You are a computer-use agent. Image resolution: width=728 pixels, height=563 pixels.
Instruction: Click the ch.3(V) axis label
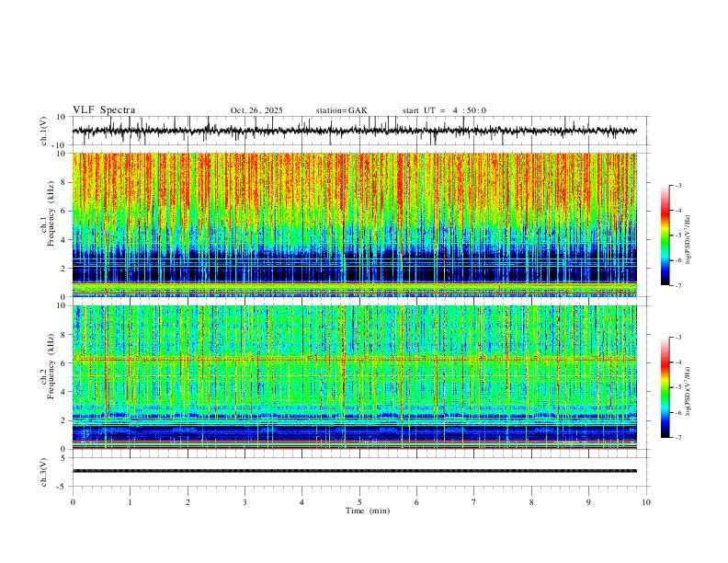pos(44,472)
